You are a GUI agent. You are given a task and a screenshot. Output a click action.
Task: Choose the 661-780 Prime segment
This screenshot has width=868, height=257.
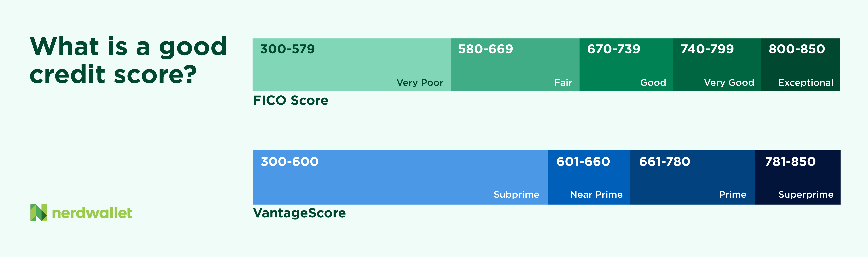point(692,177)
